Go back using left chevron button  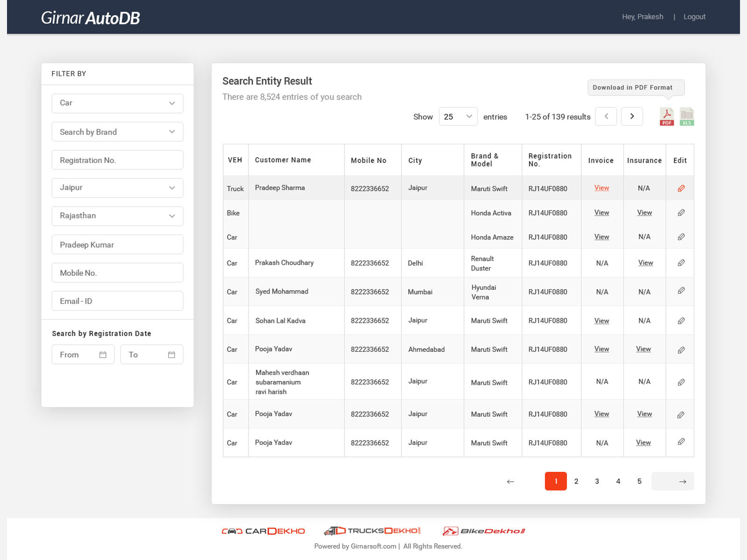pos(606,117)
